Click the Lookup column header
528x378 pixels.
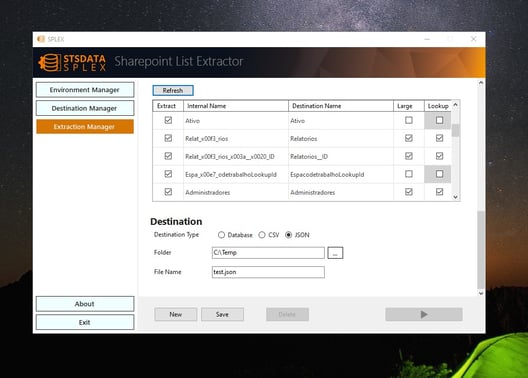point(438,106)
